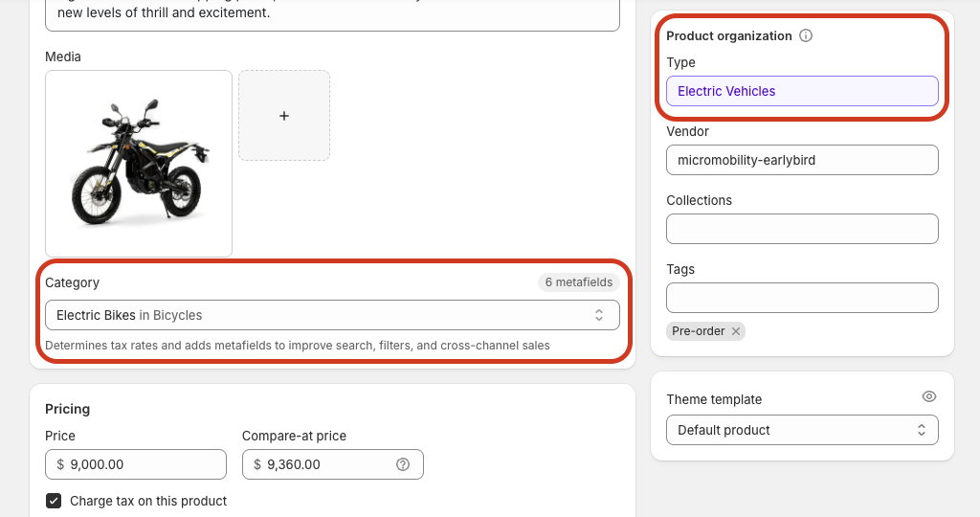Click the Collections input field
The image size is (980, 517).
(x=802, y=229)
